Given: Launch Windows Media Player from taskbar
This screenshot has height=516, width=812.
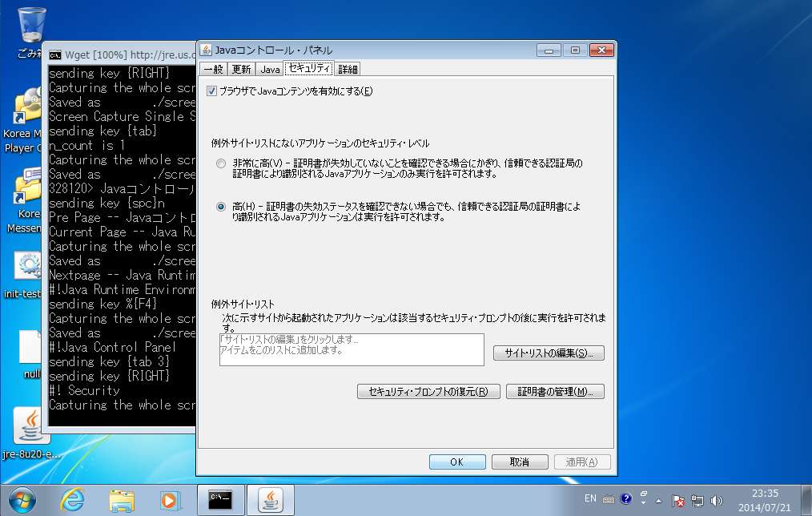Looking at the screenshot, I should coord(170,499).
